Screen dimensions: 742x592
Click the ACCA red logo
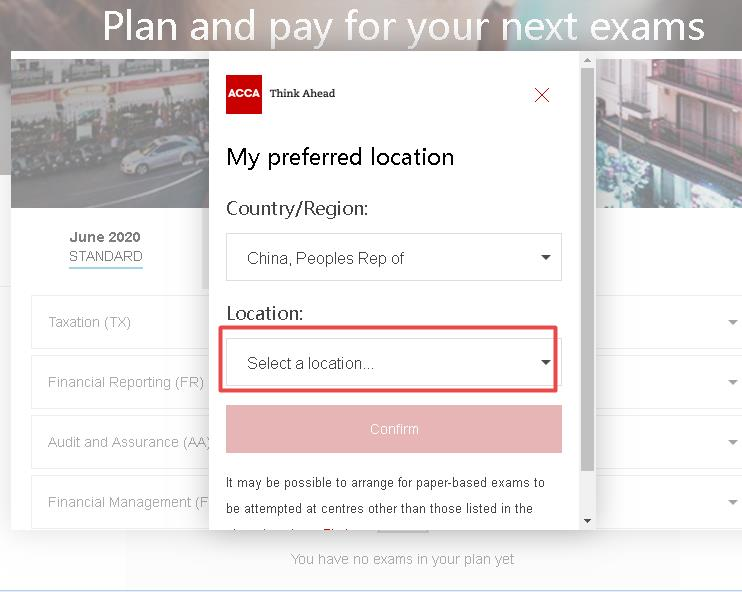[x=244, y=94]
